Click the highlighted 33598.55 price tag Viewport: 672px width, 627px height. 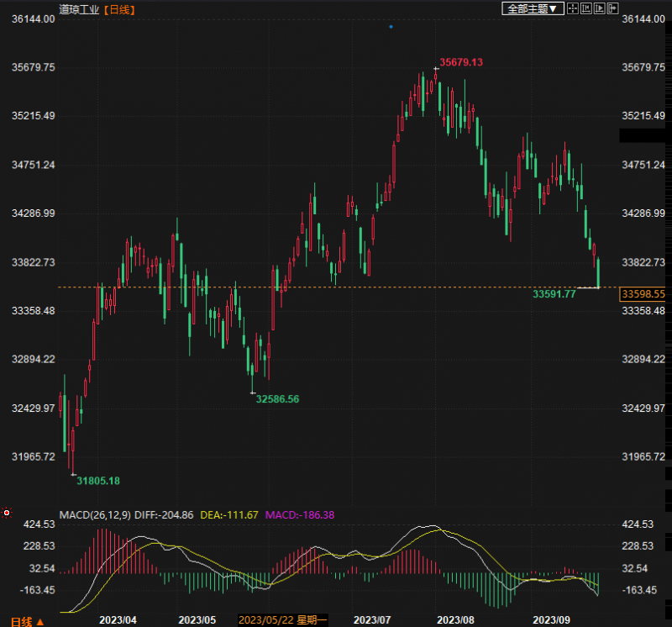tap(643, 294)
